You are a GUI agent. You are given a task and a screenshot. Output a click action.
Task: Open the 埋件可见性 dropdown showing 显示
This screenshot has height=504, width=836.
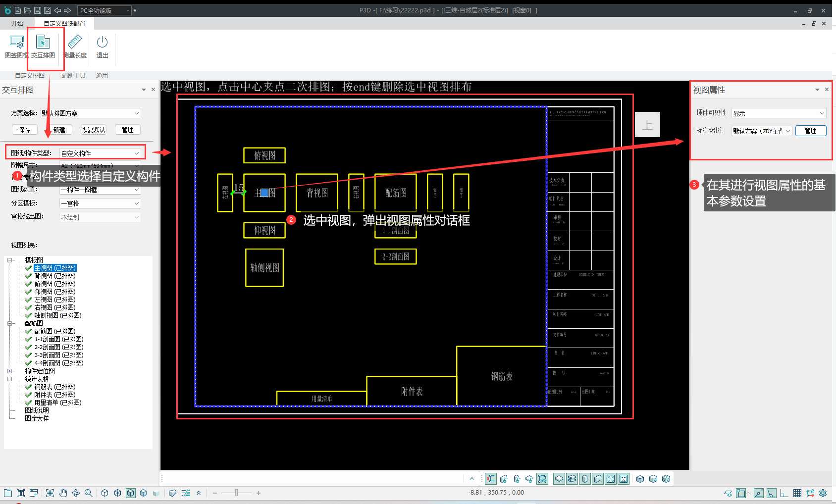click(779, 113)
